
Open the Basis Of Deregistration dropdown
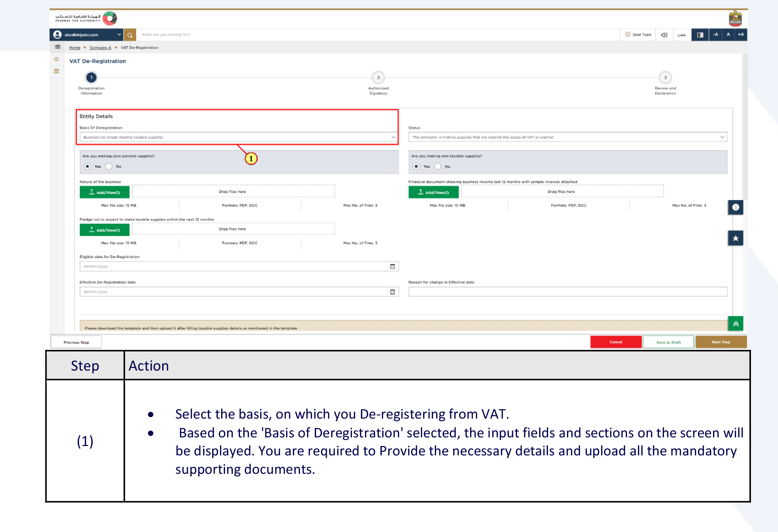tap(239, 137)
